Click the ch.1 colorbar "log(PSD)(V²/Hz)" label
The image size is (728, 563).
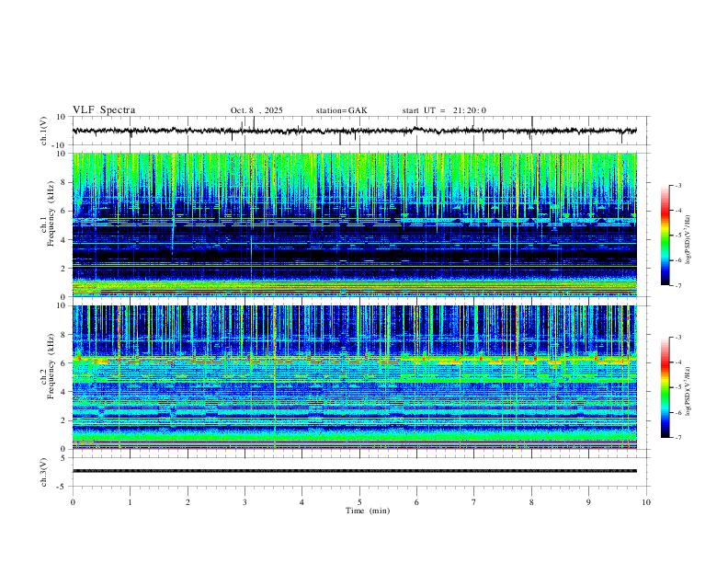coord(688,239)
